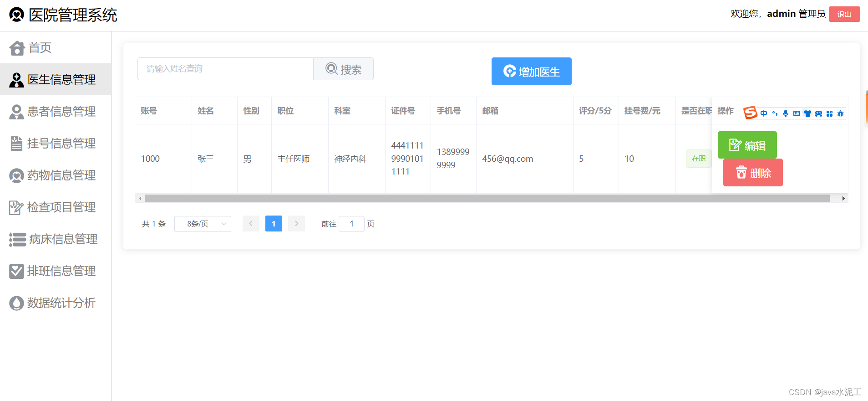Click the 搜索 search button
Viewport: 868px width, 401px height.
(344, 69)
